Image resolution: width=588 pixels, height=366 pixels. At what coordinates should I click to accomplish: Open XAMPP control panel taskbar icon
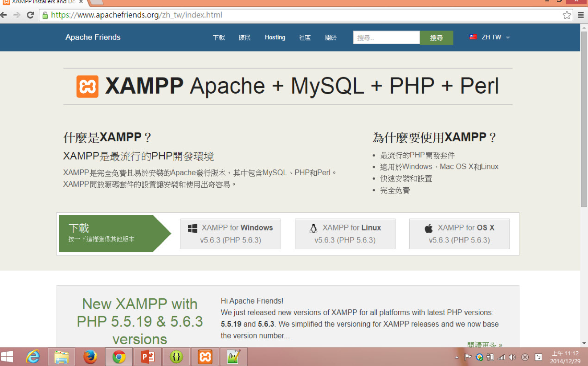point(205,357)
